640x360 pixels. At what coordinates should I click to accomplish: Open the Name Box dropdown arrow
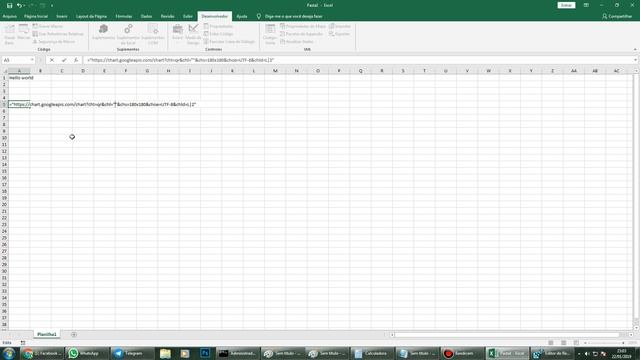coord(32,60)
